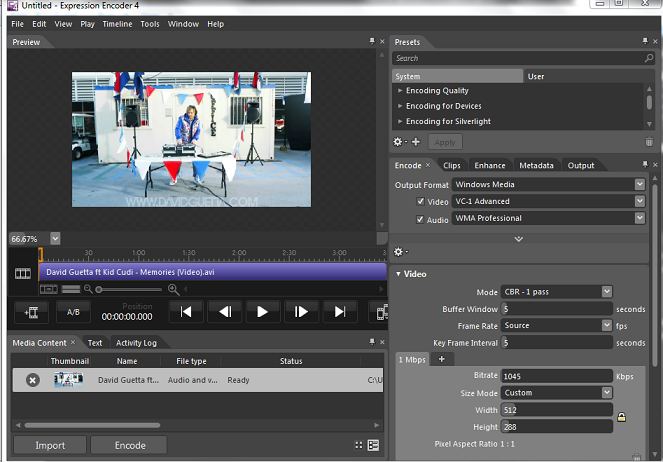Expand Encoding for Devices presets
The width and height of the screenshot is (663, 462).
pyautogui.click(x=400, y=106)
